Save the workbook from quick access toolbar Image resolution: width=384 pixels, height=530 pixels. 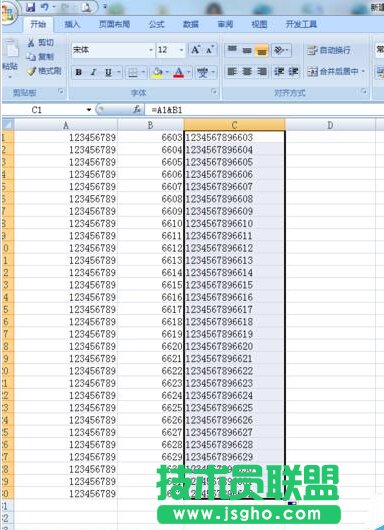pos(30,7)
